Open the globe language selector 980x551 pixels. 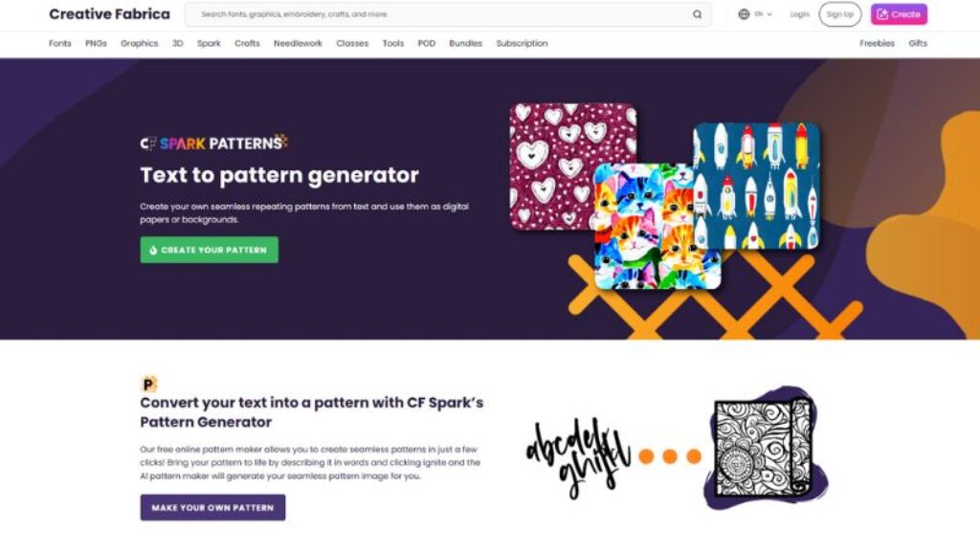(755, 14)
